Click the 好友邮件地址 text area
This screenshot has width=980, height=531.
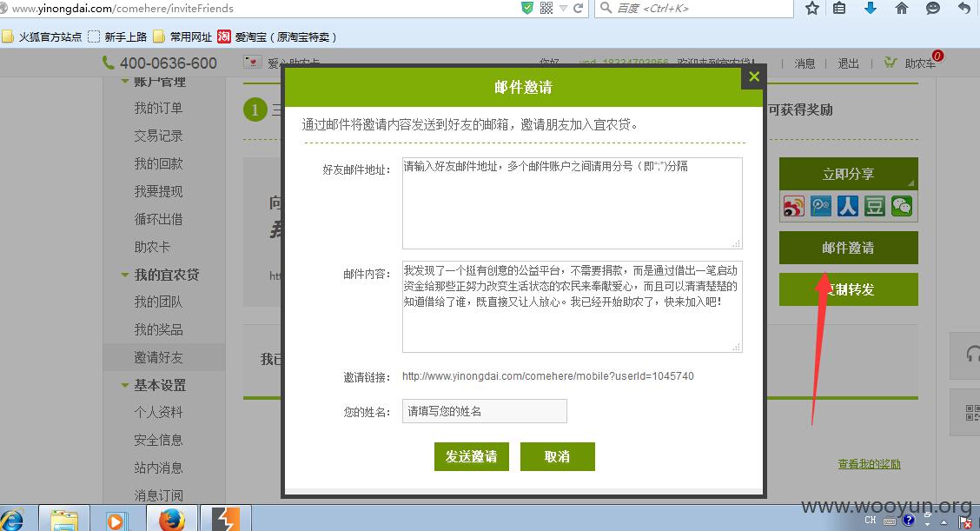pos(572,202)
